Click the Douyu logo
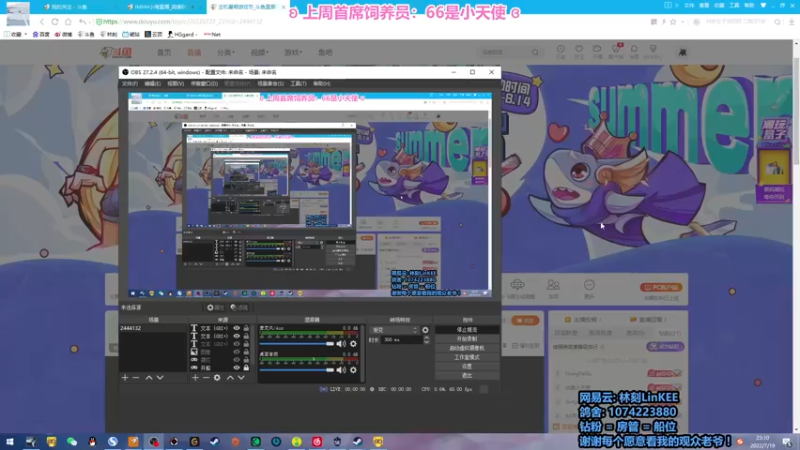 point(116,52)
